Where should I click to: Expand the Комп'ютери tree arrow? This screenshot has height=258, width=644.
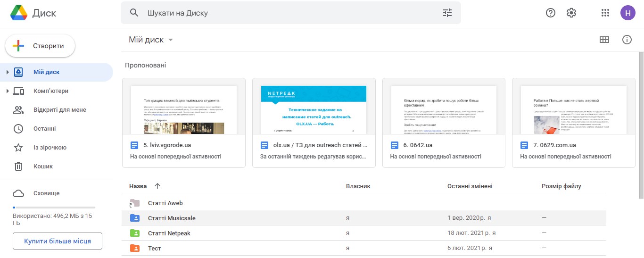(x=8, y=91)
